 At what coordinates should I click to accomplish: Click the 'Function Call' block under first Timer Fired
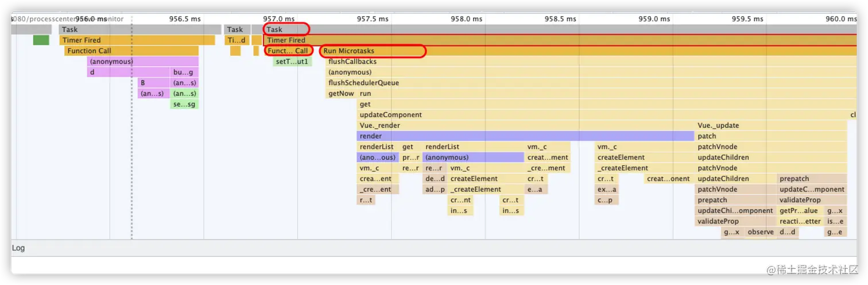pyautogui.click(x=131, y=51)
